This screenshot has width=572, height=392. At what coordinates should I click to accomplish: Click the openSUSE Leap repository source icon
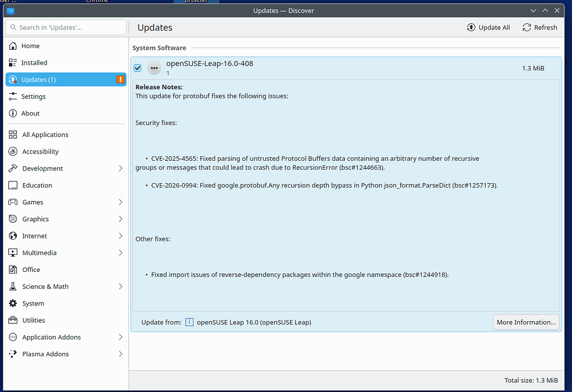click(189, 322)
